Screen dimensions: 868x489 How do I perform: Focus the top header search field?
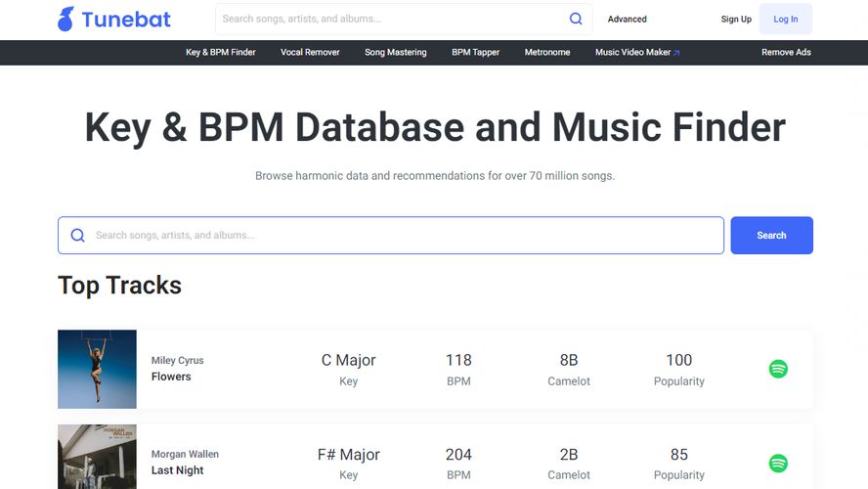pos(391,19)
